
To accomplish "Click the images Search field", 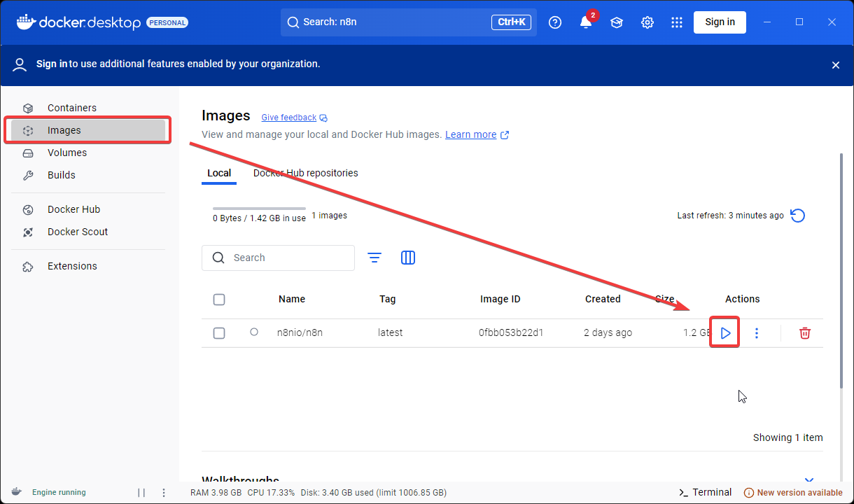I will click(278, 258).
